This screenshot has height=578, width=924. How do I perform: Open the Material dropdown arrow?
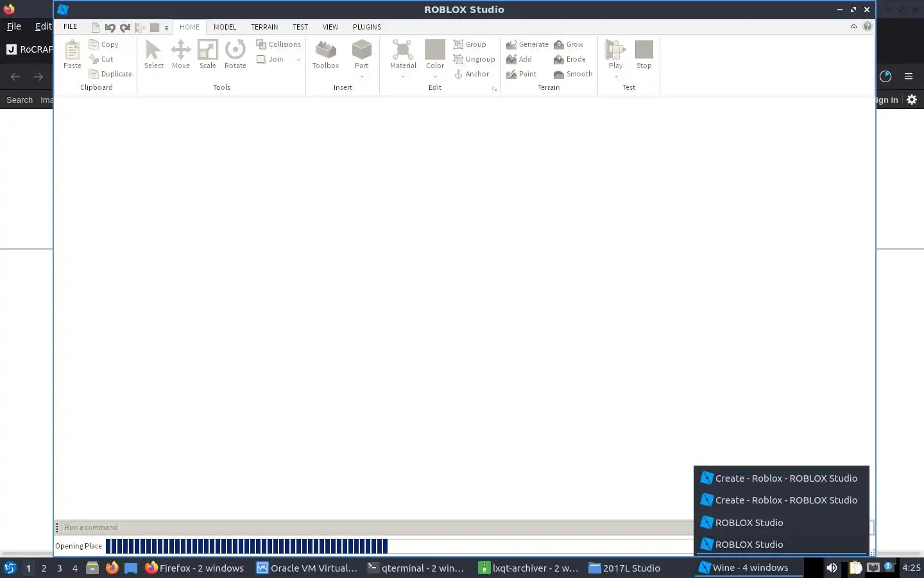pyautogui.click(x=403, y=77)
